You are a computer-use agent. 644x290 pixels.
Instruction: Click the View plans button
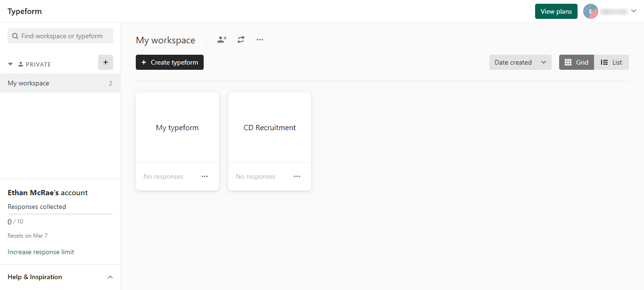pos(556,11)
